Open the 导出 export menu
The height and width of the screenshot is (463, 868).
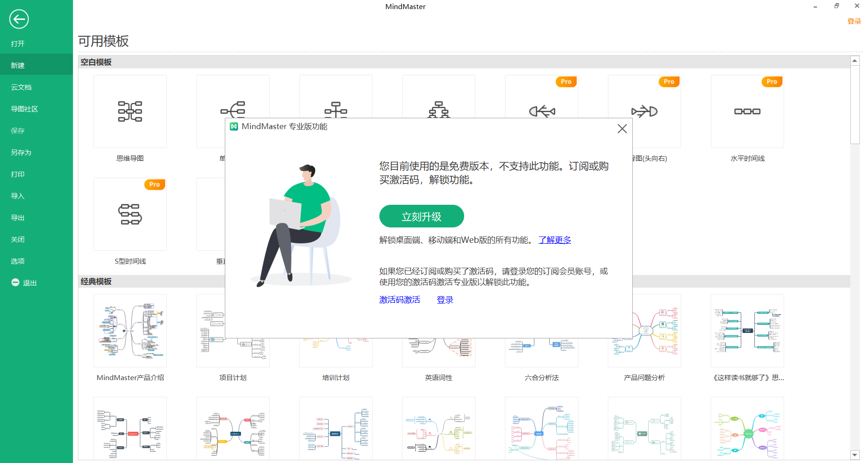coord(18,218)
